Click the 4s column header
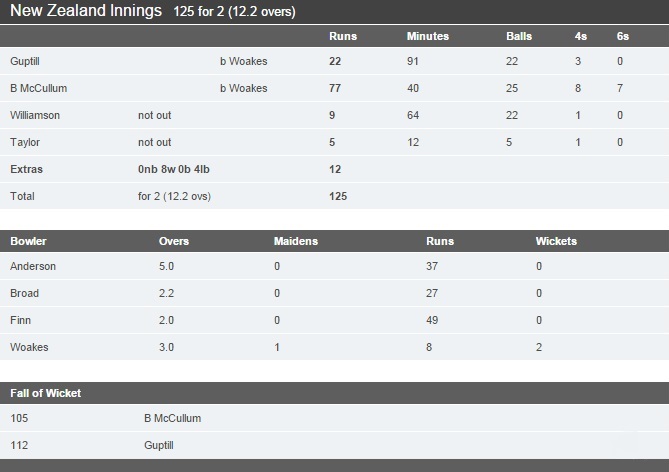The width and height of the screenshot is (669, 472). [x=580, y=36]
